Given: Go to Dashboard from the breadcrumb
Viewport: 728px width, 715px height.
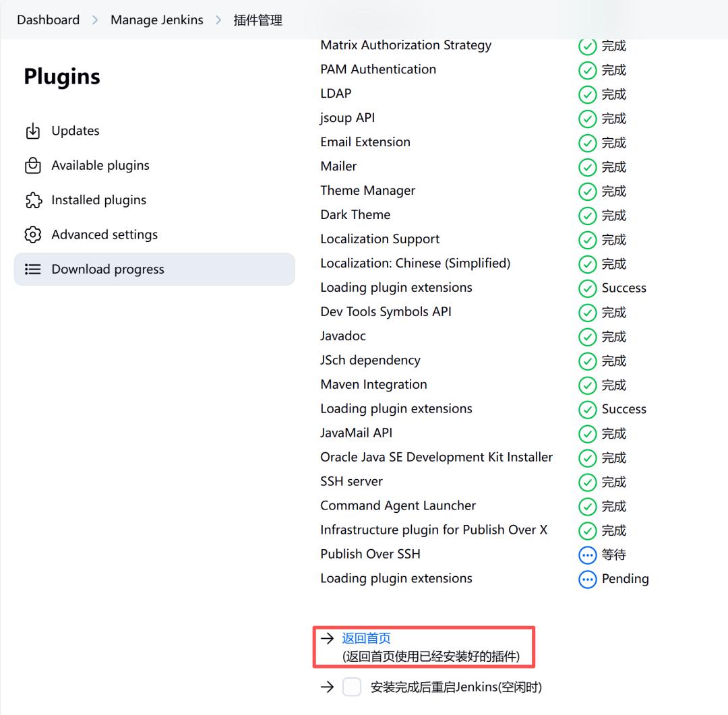Looking at the screenshot, I should point(48,20).
